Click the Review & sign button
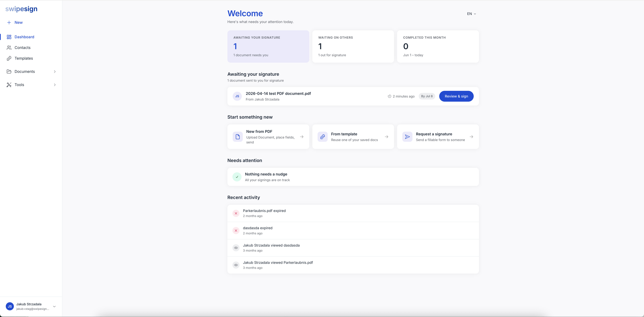This screenshot has width=644, height=317. [x=456, y=96]
